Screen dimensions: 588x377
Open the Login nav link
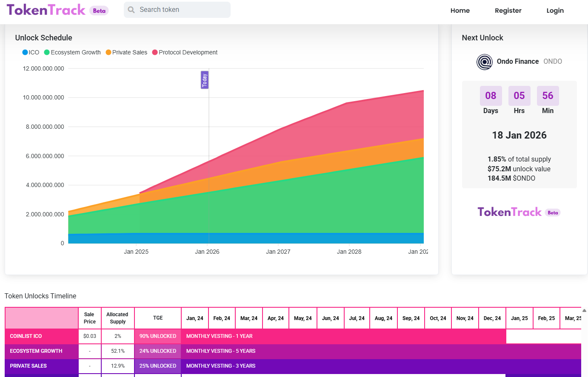pyautogui.click(x=555, y=11)
